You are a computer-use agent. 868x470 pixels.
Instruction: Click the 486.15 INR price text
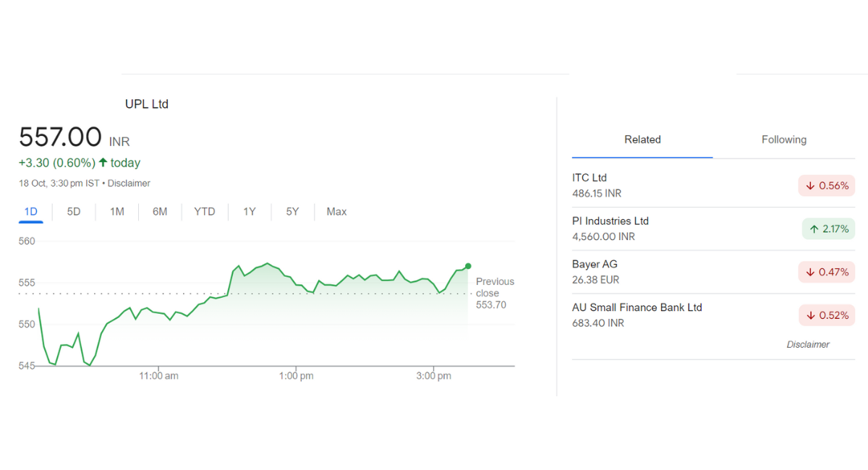[x=597, y=194]
